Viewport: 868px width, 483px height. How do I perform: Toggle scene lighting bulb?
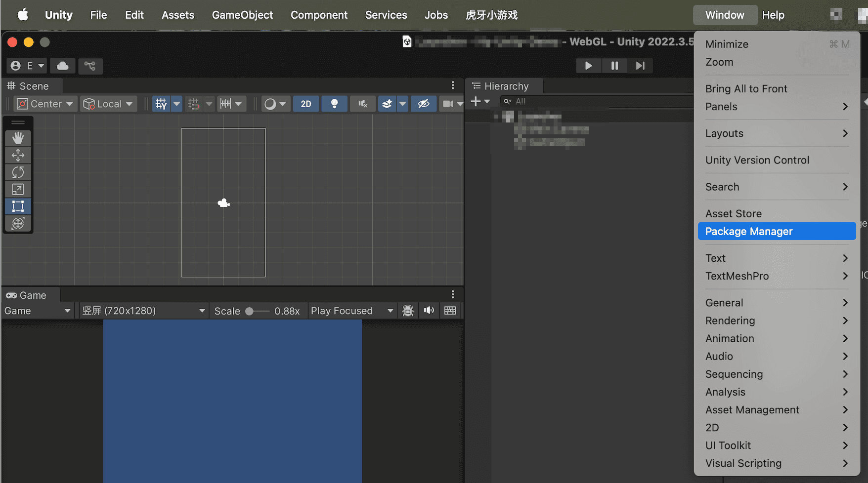coord(334,104)
